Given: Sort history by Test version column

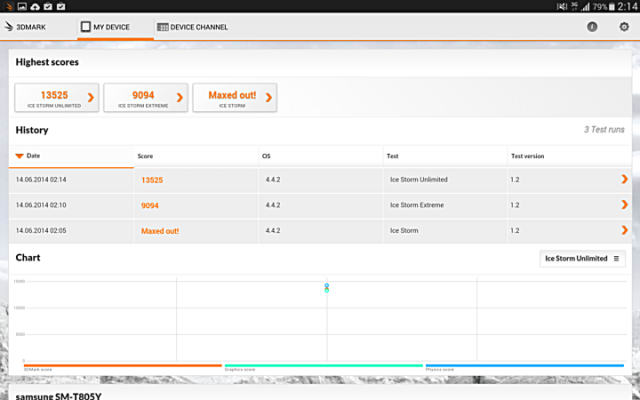Looking at the screenshot, I should pyautogui.click(x=569, y=156).
